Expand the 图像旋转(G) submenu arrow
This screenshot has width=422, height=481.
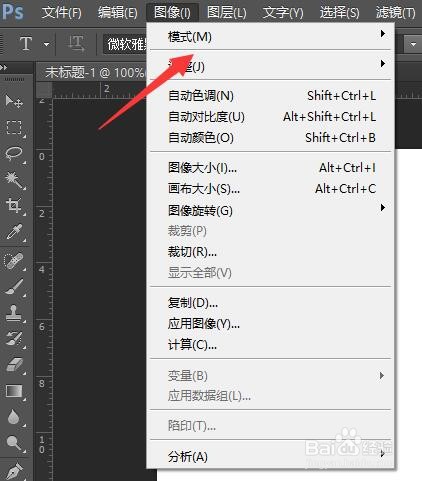coord(383,208)
